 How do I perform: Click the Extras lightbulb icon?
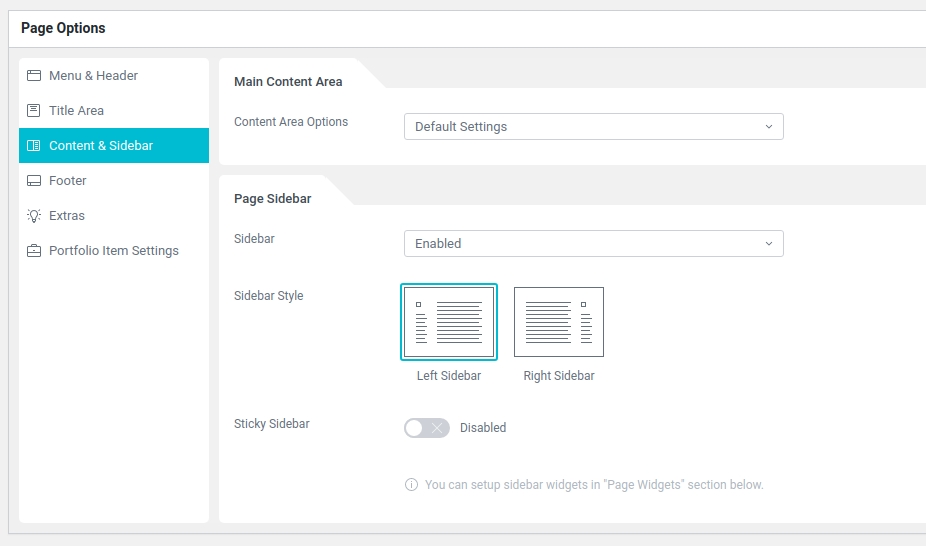coord(34,216)
